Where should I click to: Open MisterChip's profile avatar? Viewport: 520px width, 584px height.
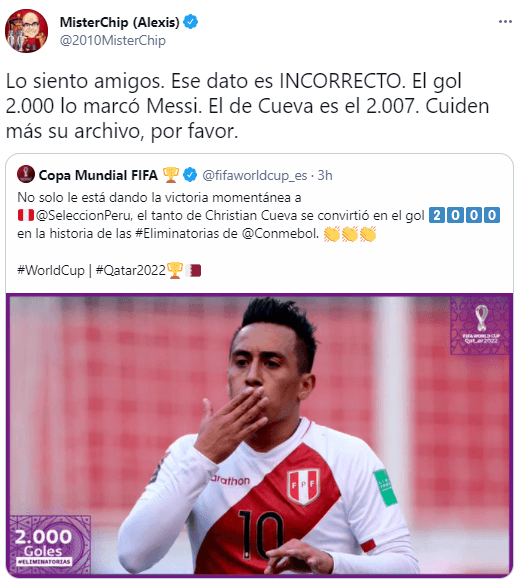26,31
